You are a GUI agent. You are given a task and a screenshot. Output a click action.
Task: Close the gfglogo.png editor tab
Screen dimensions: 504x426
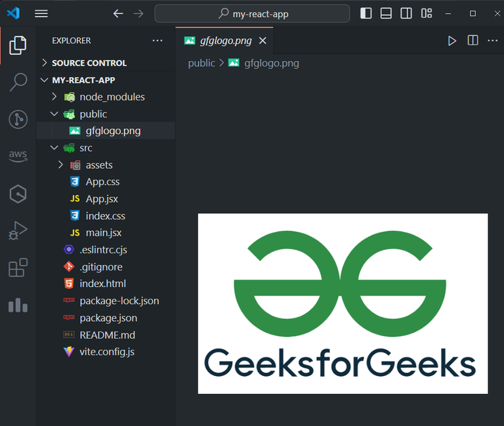[262, 41]
